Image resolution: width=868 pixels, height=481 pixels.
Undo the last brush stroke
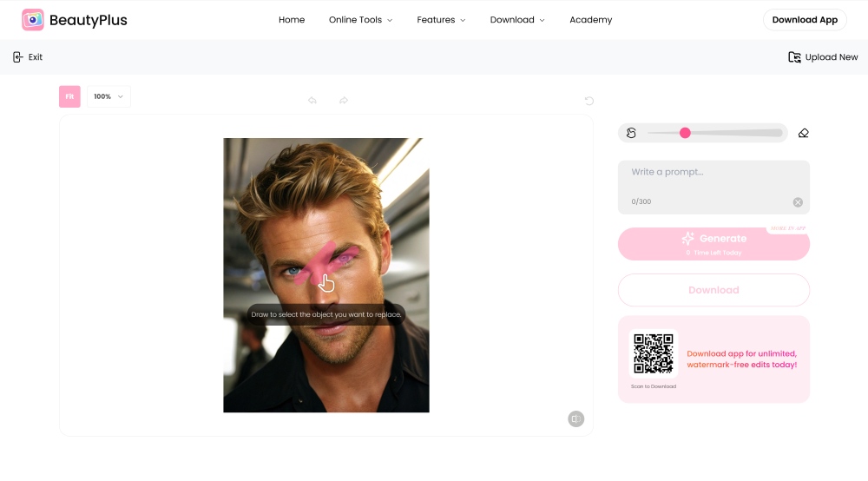[x=312, y=100]
